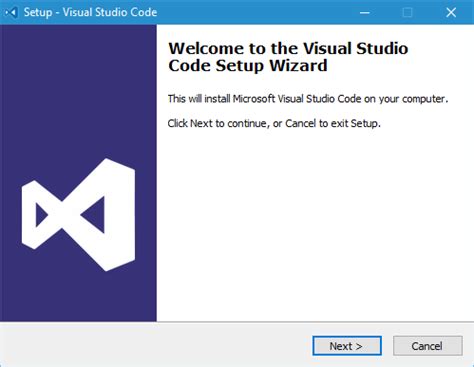Click the word 'Wizard' in the heading

pos(298,65)
